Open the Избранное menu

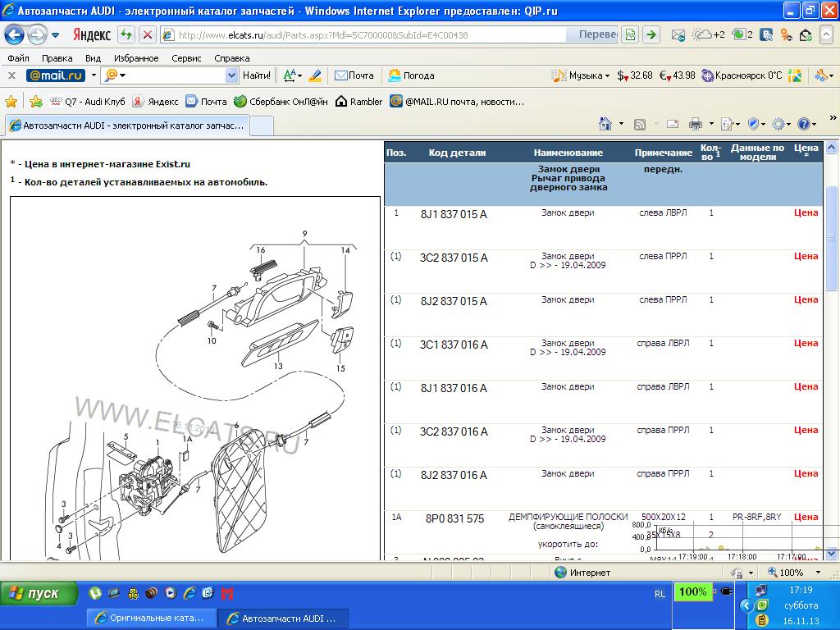[136, 58]
